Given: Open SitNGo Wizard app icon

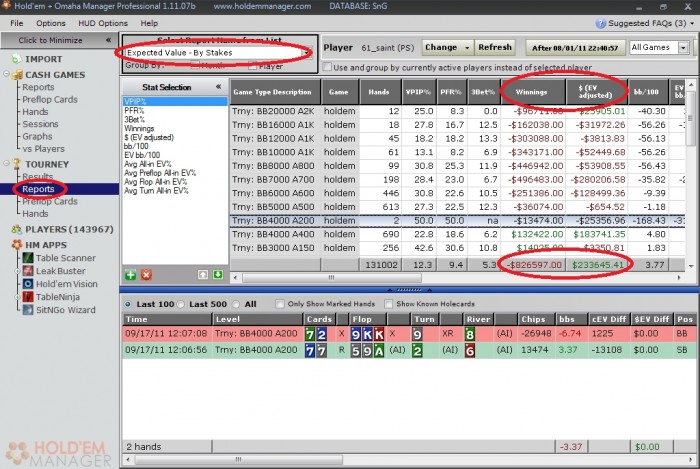Looking at the screenshot, I should tap(28, 310).
